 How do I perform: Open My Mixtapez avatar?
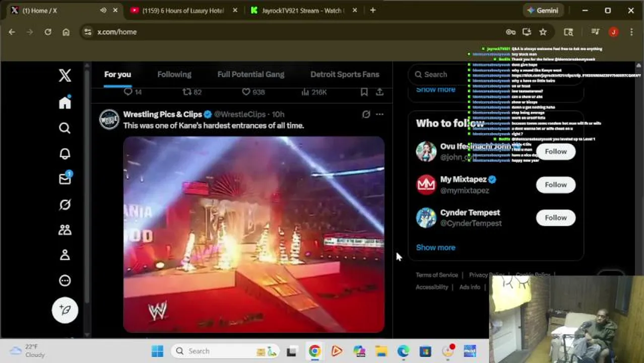(426, 185)
